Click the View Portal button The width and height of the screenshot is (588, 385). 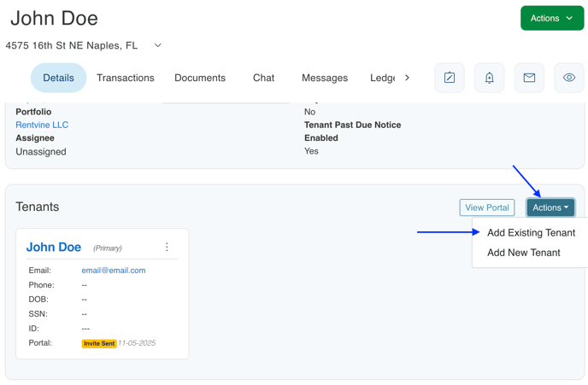(487, 207)
